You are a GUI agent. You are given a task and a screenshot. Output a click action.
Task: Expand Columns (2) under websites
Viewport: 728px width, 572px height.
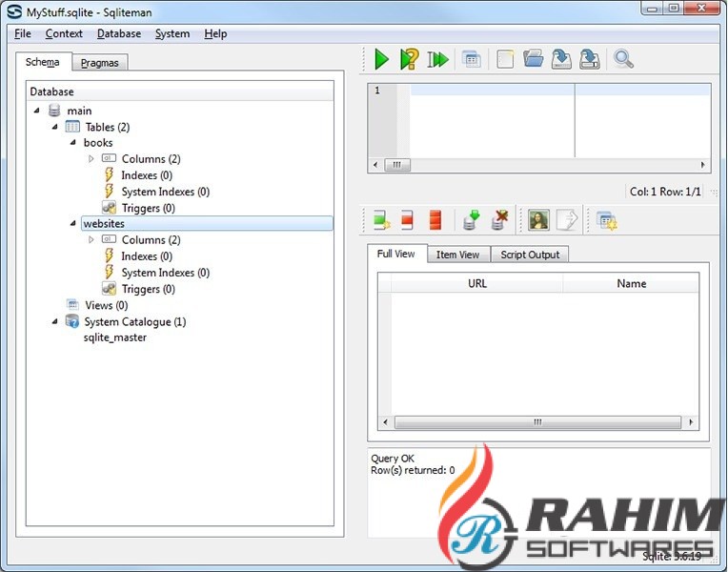click(91, 240)
